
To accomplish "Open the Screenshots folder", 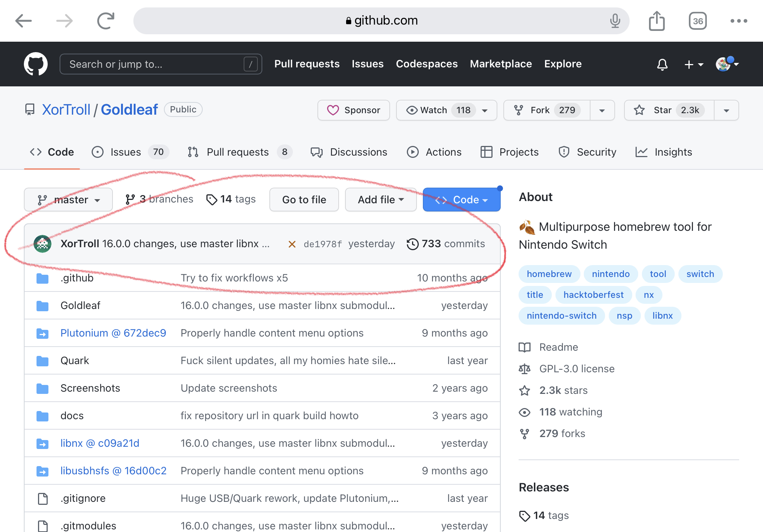I will tap(91, 388).
